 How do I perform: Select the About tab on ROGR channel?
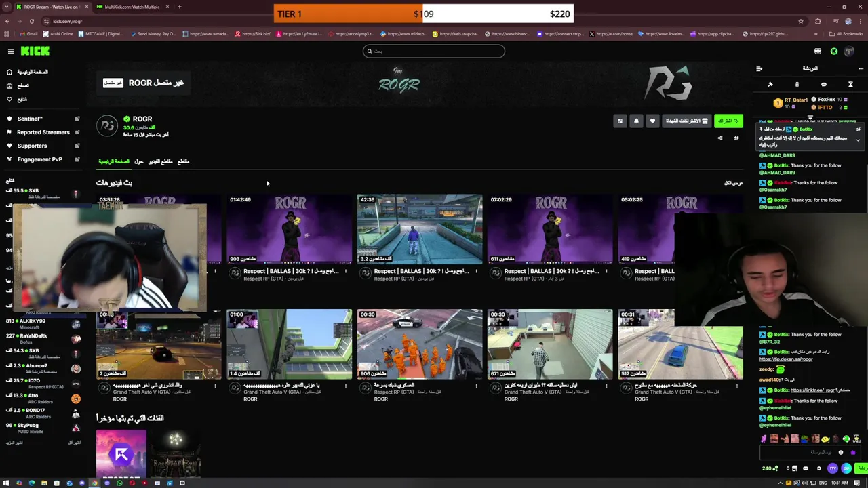139,161
